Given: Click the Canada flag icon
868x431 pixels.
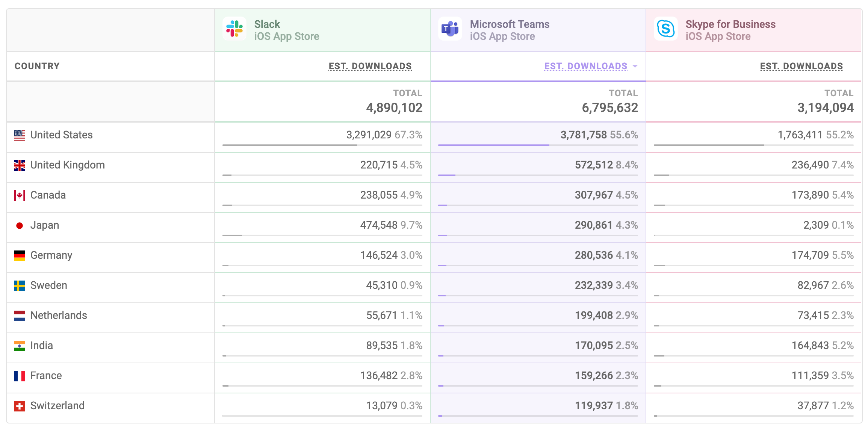Looking at the screenshot, I should tap(20, 195).
